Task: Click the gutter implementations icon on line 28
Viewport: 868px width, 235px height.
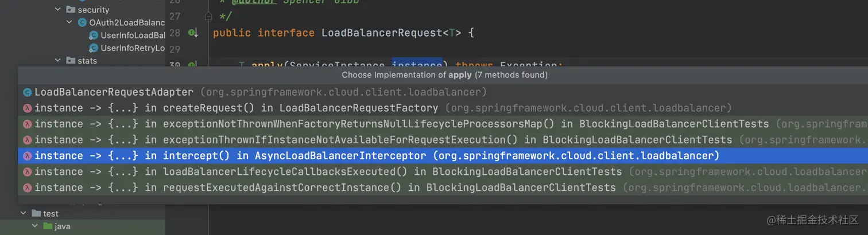Action: coord(193,33)
